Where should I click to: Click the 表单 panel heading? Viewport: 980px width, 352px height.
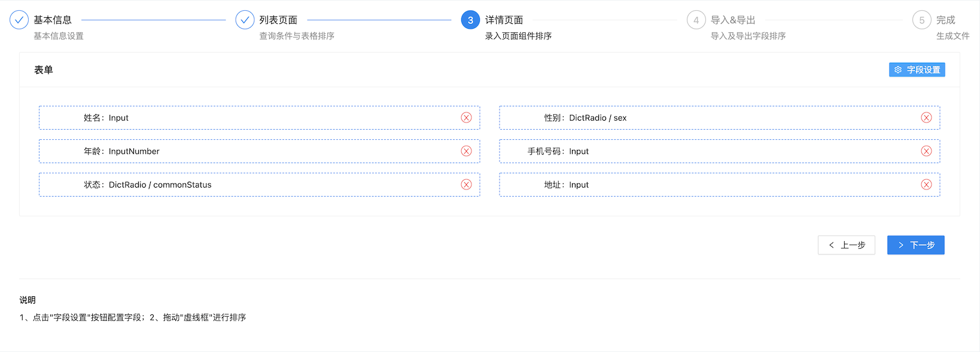tap(44, 70)
